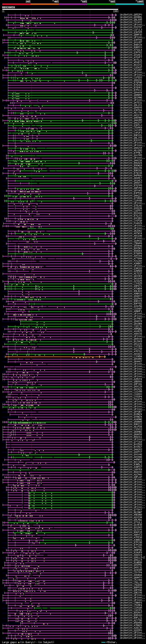
Task: Select the query name BB939059
Action: pyautogui.click(x=8, y=8)
